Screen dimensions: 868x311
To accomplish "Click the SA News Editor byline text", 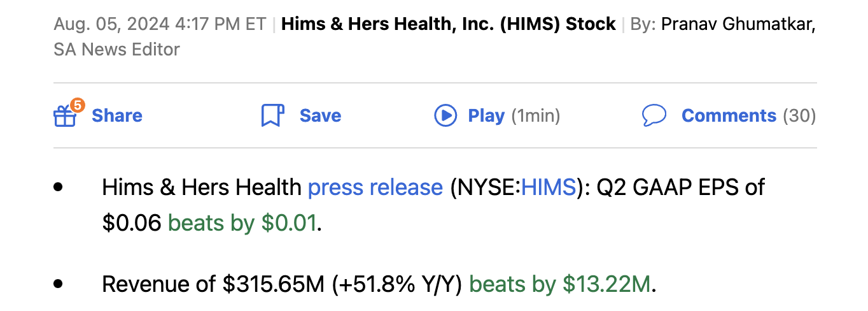I will click(116, 49).
